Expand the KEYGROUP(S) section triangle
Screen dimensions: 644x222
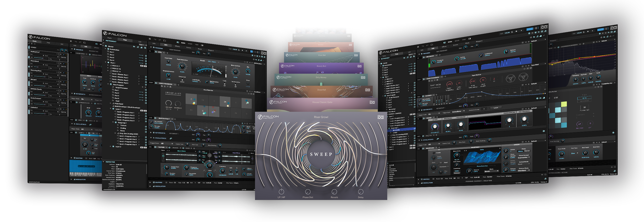click(151, 133)
